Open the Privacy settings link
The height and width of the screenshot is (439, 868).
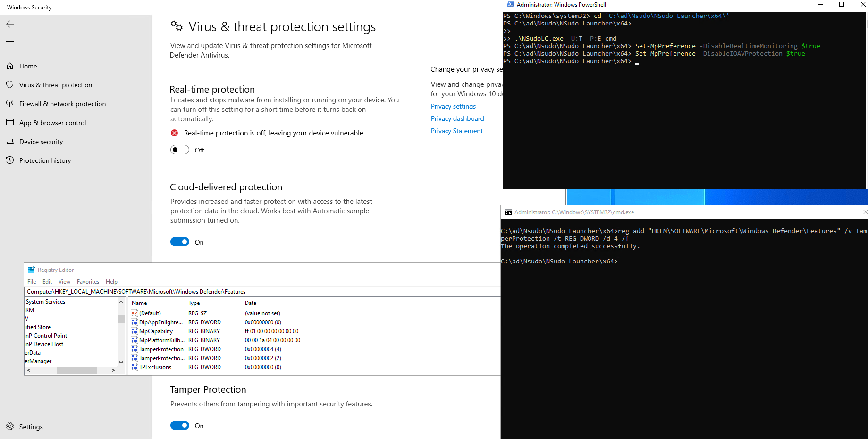click(453, 106)
